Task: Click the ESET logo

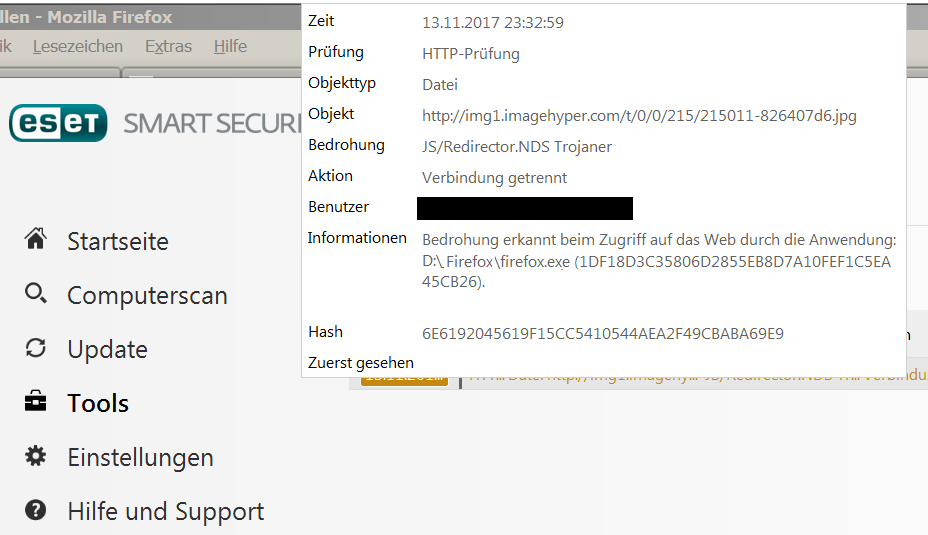Action: point(58,123)
